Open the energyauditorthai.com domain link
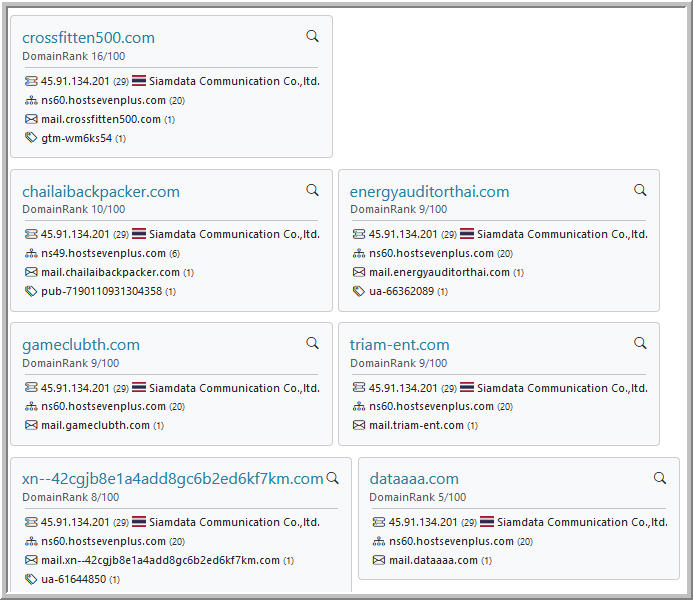The width and height of the screenshot is (693, 600). 429,192
